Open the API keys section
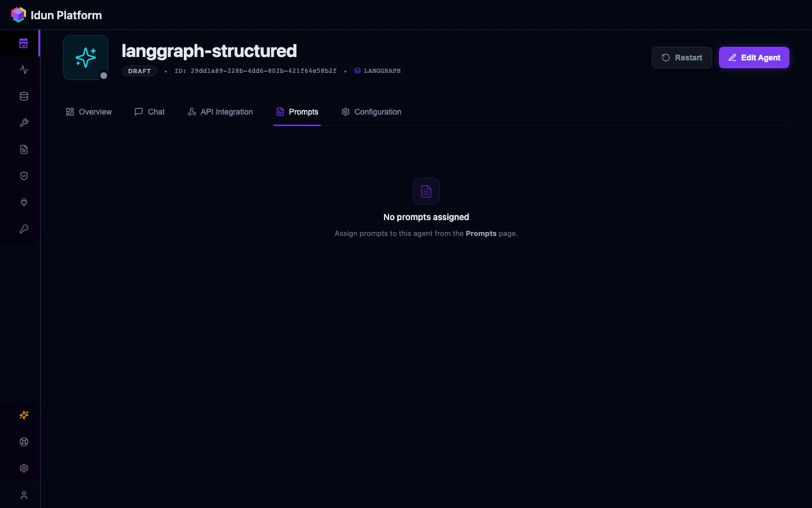 [24, 229]
